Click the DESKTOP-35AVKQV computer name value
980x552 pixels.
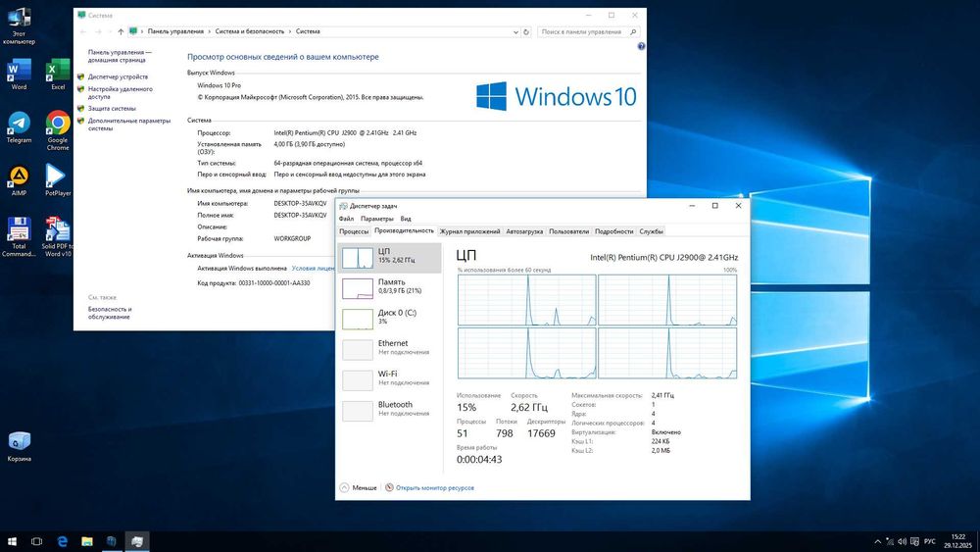[x=300, y=203]
